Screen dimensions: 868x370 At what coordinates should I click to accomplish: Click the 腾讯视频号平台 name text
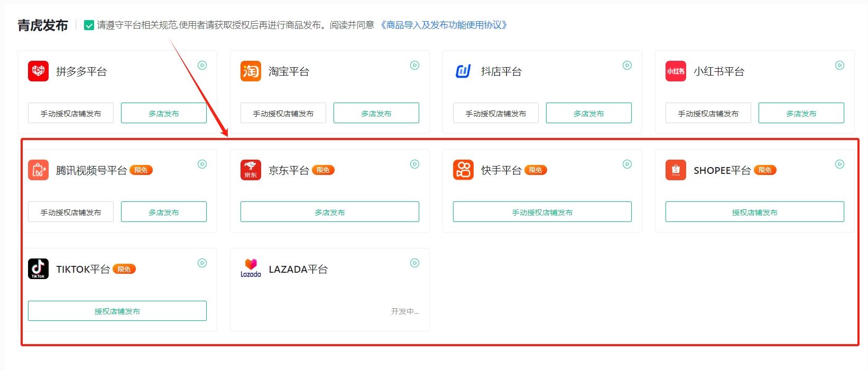click(x=91, y=170)
